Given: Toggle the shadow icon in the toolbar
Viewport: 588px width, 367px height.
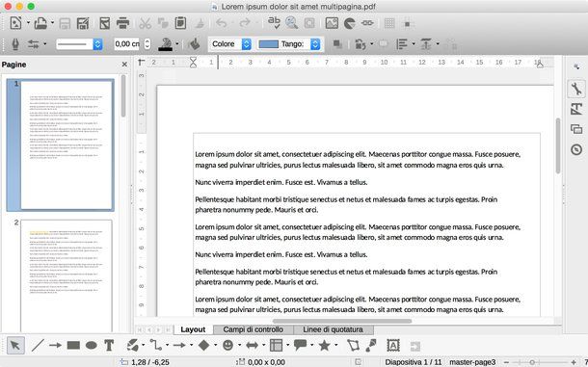Looking at the screenshot, I should pos(337,44).
